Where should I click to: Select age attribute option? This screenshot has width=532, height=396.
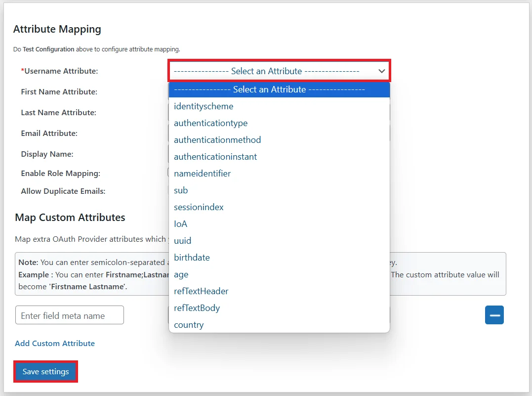(279, 274)
